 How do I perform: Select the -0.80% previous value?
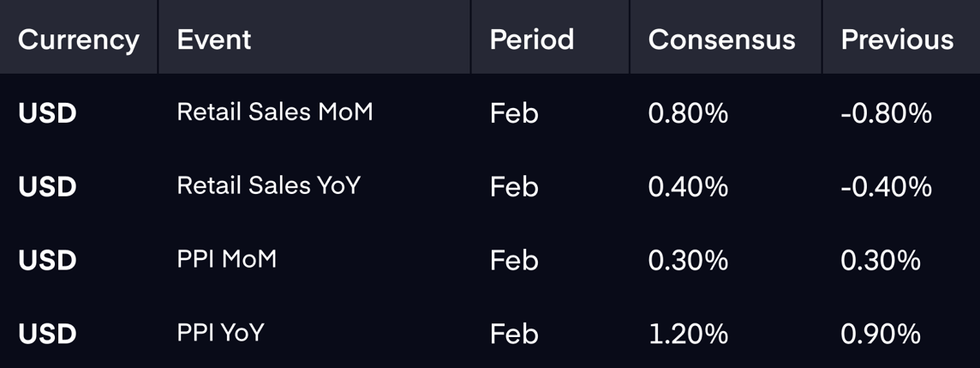click(x=887, y=113)
